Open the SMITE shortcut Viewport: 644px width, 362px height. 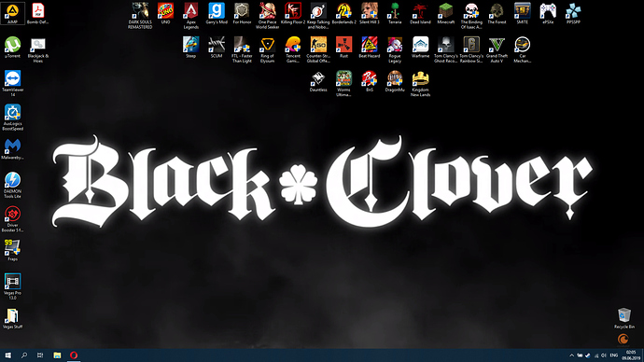point(522,13)
